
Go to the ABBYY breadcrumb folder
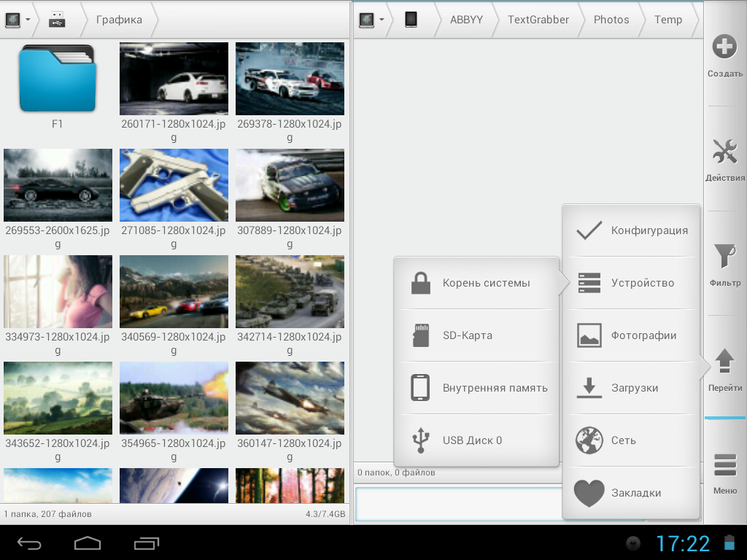[466, 20]
